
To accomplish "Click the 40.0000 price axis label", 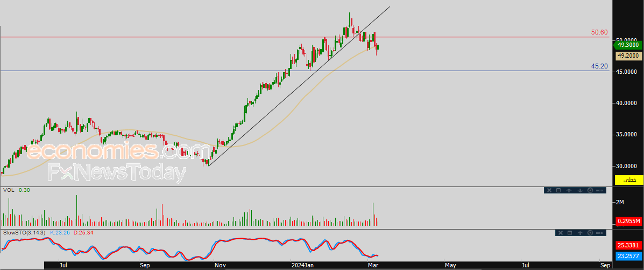I will pos(627,103).
